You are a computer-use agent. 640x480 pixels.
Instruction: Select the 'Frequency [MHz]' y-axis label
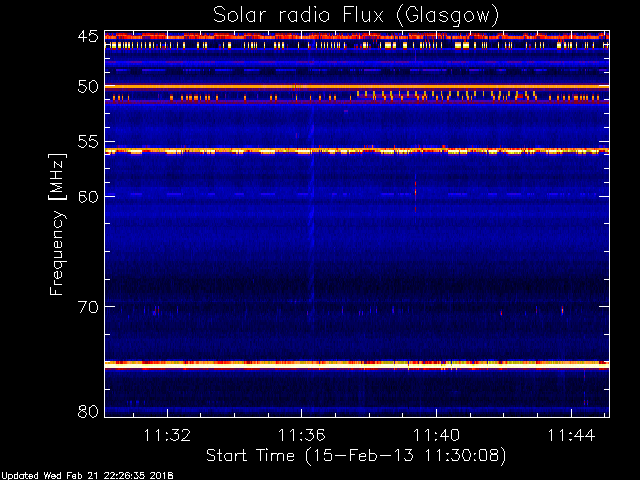(x=57, y=223)
